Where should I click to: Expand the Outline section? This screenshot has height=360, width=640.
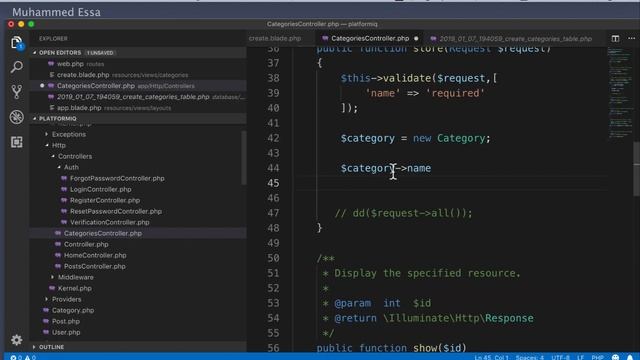pyautogui.click(x=51, y=347)
